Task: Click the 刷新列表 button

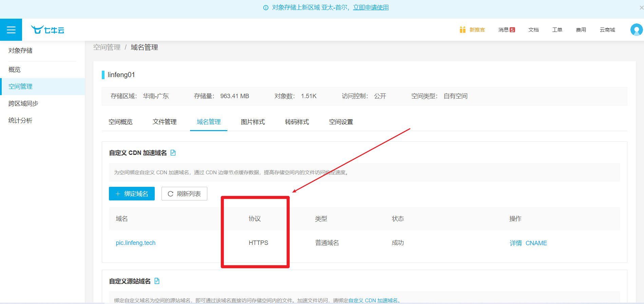Action: click(x=184, y=194)
